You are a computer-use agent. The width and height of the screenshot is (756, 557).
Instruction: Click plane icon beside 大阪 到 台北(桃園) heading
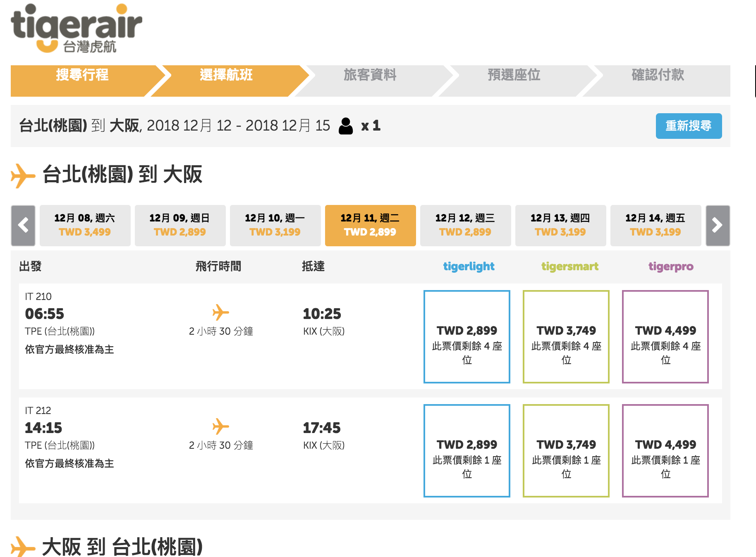tap(23, 547)
